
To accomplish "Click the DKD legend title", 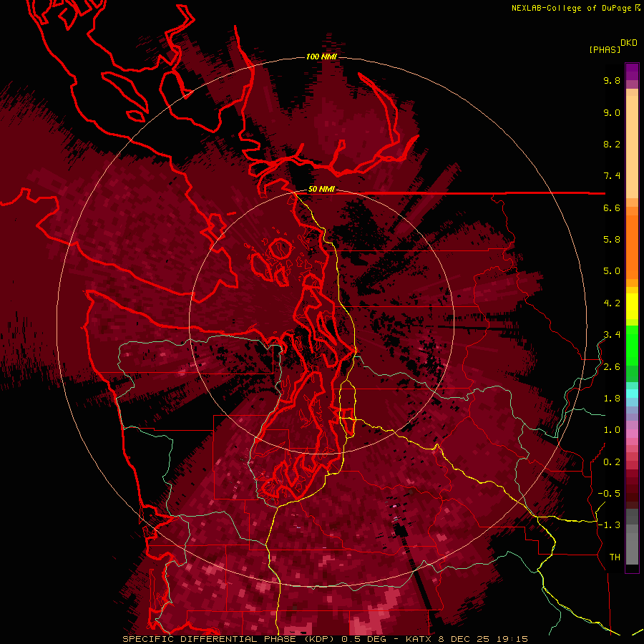I will pos(629,43).
